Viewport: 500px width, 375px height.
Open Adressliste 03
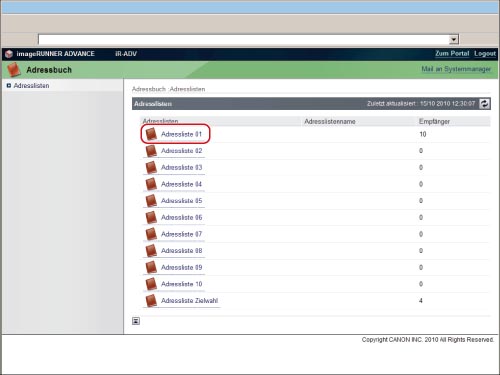click(182, 167)
